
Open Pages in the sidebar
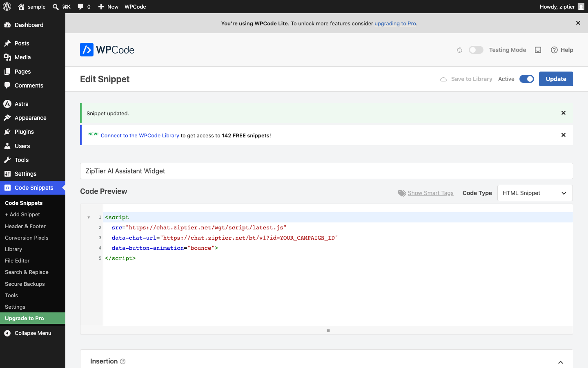[x=33, y=72]
